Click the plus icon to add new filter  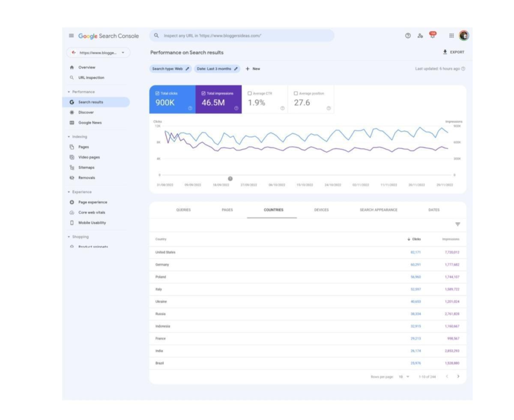pyautogui.click(x=247, y=69)
